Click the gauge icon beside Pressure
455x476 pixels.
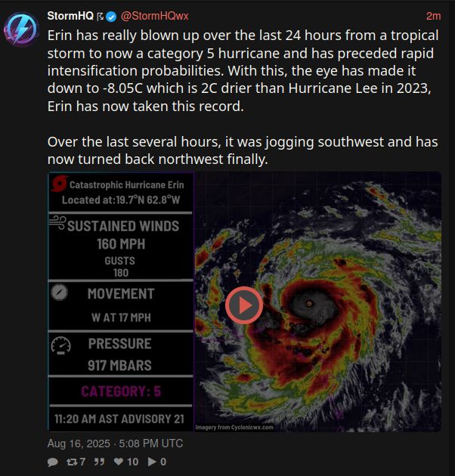click(60, 345)
